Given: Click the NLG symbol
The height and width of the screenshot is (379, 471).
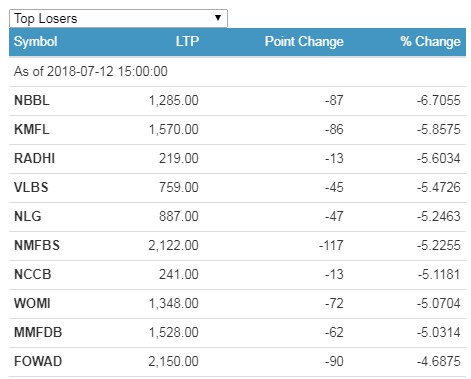Looking at the screenshot, I should 28,216.
